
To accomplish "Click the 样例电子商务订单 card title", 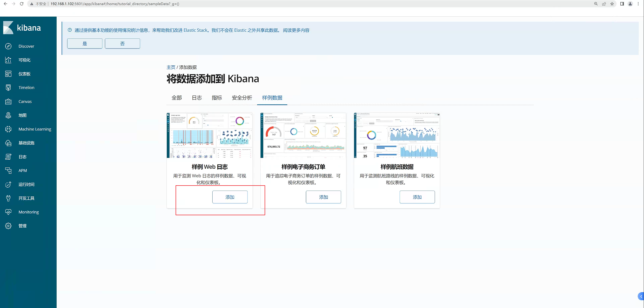I will coord(303,167).
